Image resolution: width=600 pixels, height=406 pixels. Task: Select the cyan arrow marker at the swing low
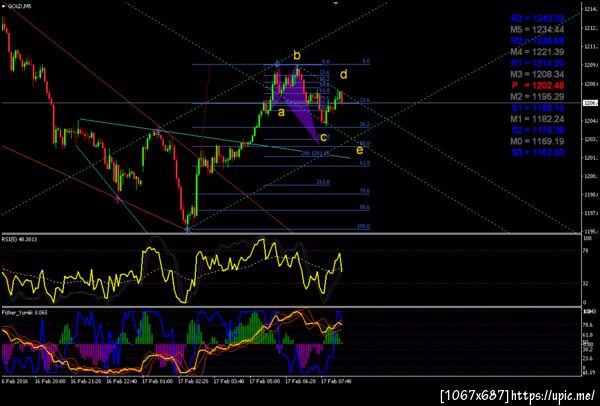click(187, 229)
